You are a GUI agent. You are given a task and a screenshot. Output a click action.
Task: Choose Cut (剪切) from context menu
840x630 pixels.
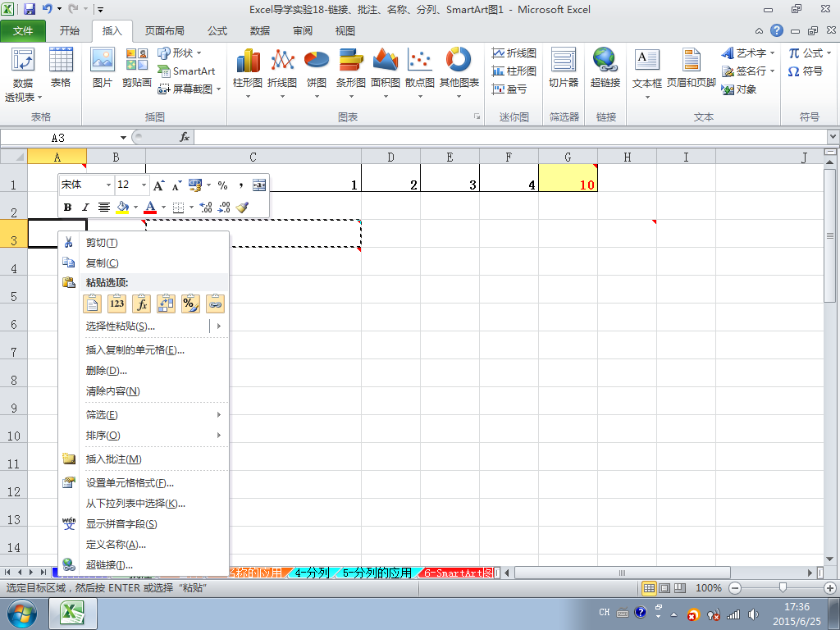coord(144,243)
